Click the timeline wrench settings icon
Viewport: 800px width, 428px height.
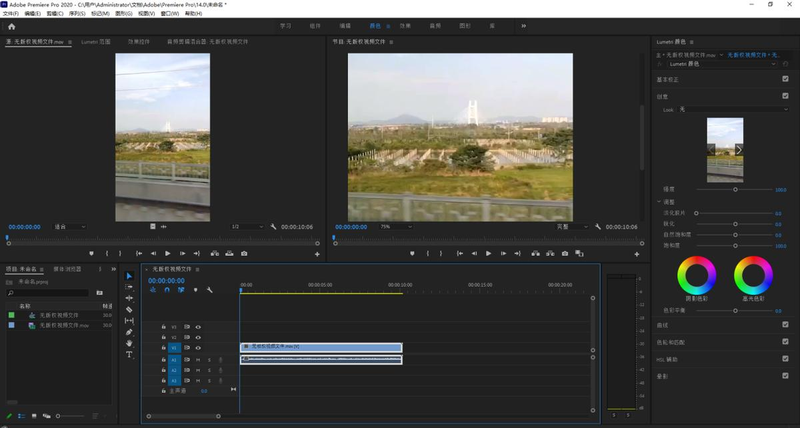point(210,290)
